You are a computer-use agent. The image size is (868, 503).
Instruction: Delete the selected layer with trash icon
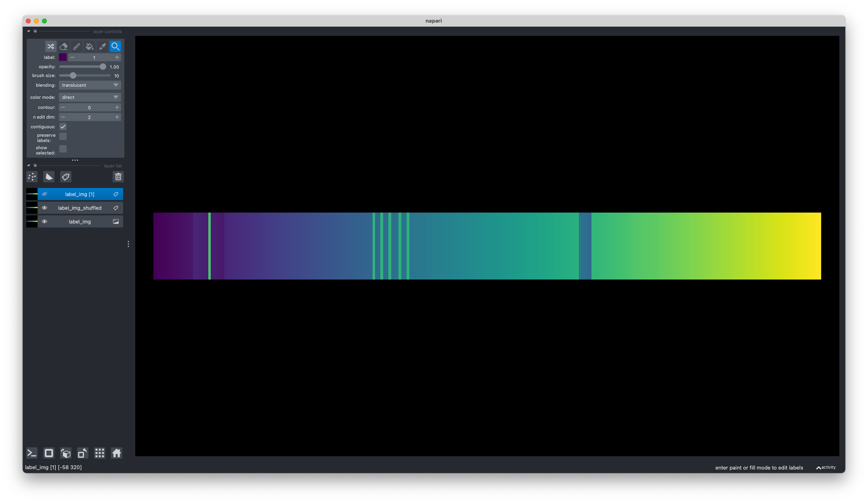pyautogui.click(x=118, y=177)
